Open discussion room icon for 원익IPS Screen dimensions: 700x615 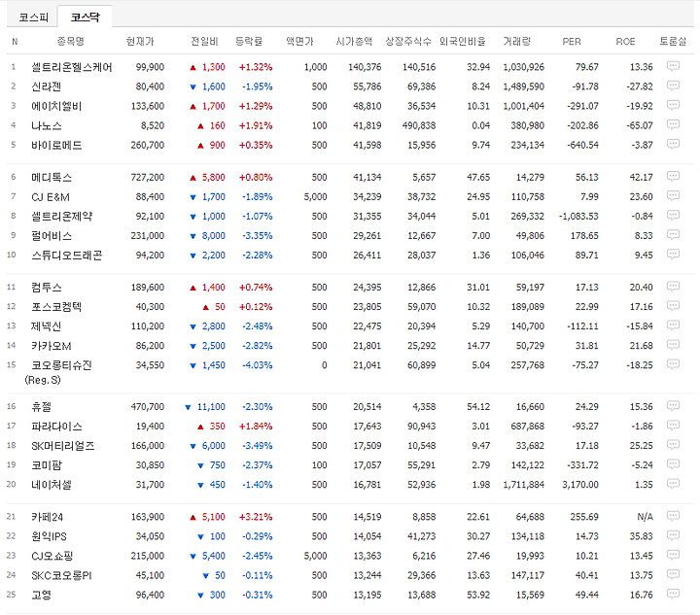click(x=673, y=536)
